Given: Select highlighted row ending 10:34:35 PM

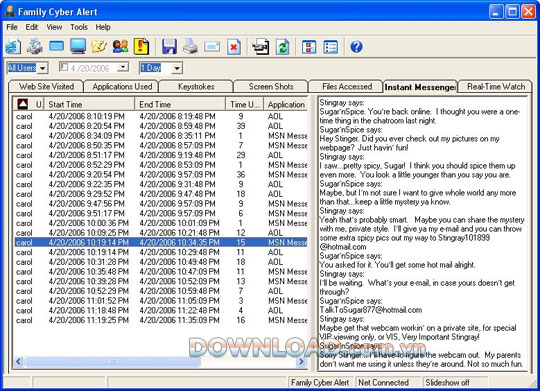Looking at the screenshot, I should tap(160, 243).
